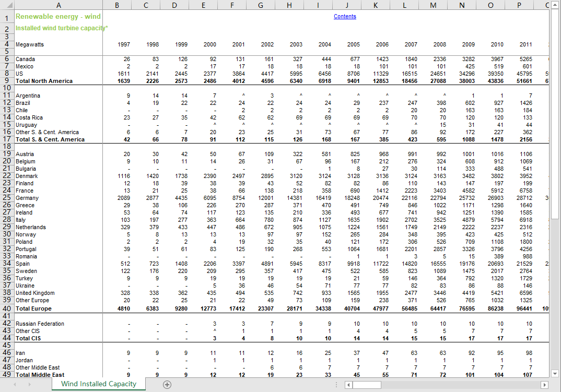Image resolution: width=561 pixels, height=392 pixels.
Task: Click the select-all corner triangle
Action: click(7, 5)
